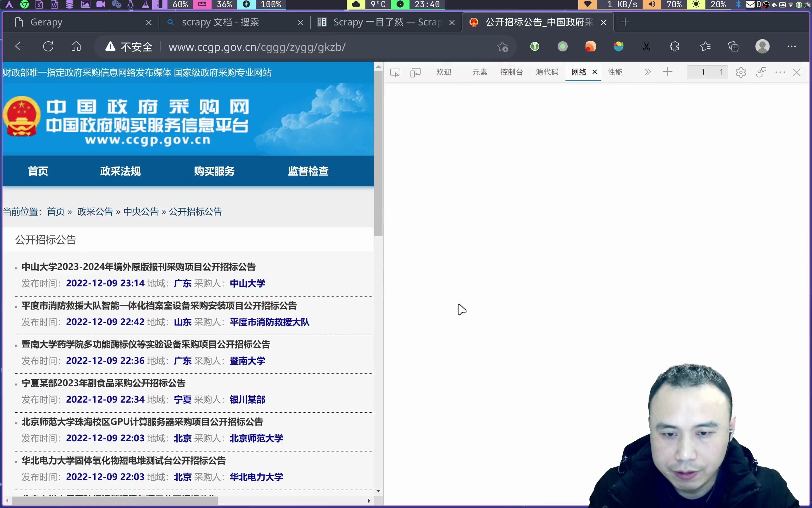Open DevTools customize three-dots menu
The height and width of the screenshot is (508, 812).
pos(780,72)
